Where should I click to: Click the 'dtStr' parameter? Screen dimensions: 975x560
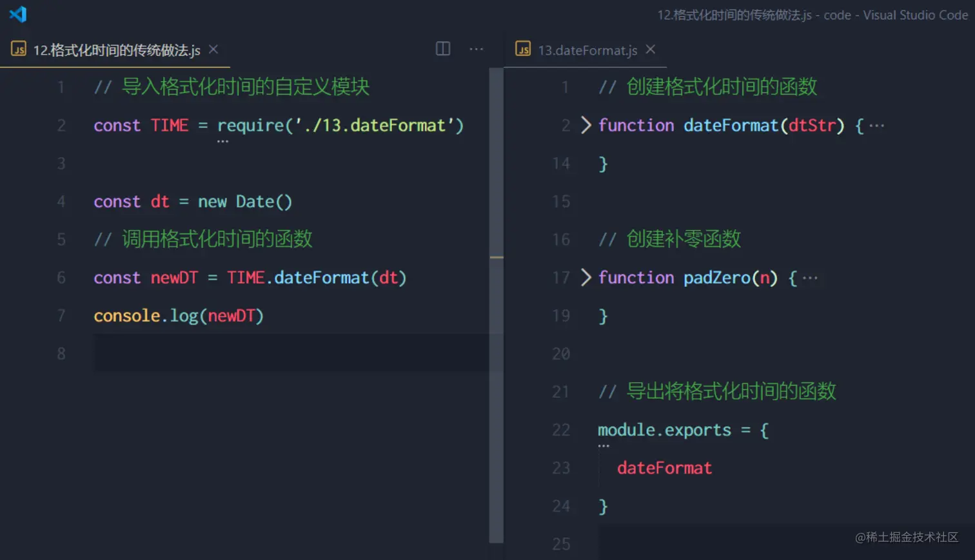click(x=812, y=125)
